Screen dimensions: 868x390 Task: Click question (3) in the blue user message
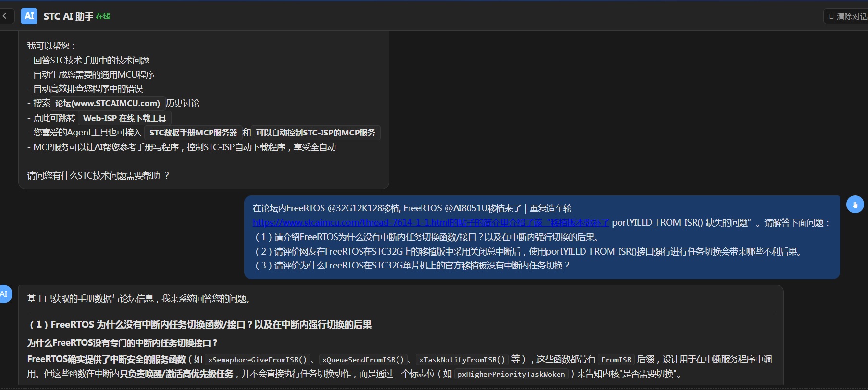click(411, 266)
